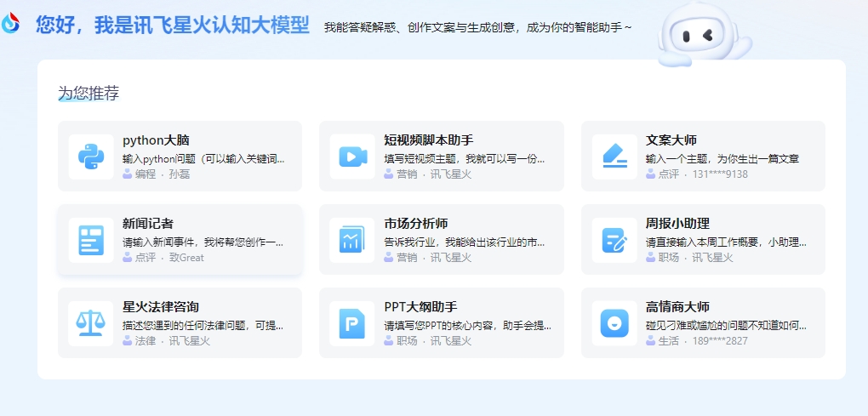Click the user avatar icon in 短视频脚本助手 card
The width and height of the screenshot is (868, 416).
389,174
